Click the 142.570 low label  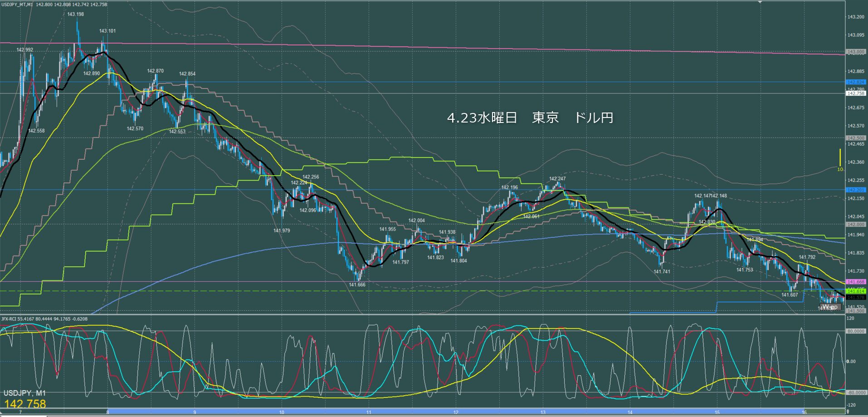[x=135, y=129]
